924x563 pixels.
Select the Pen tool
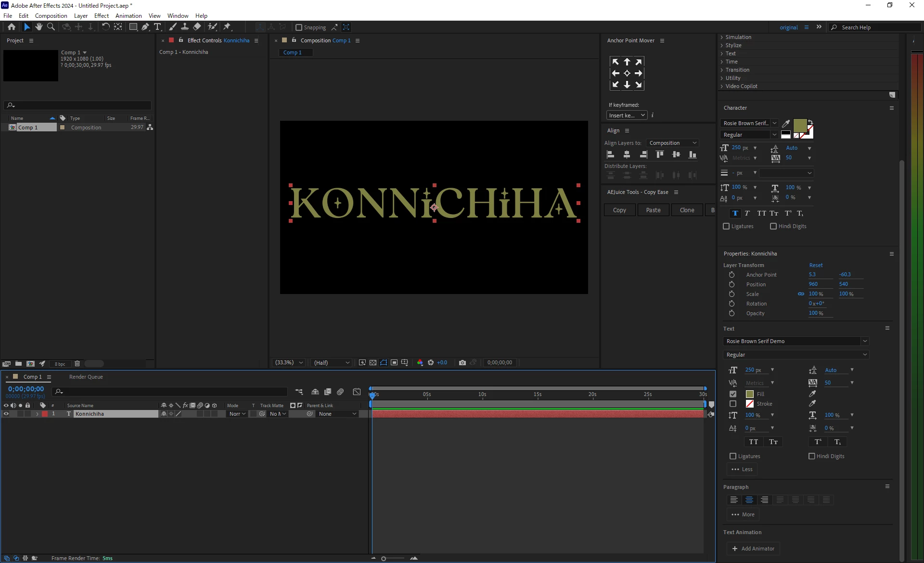pos(145,27)
